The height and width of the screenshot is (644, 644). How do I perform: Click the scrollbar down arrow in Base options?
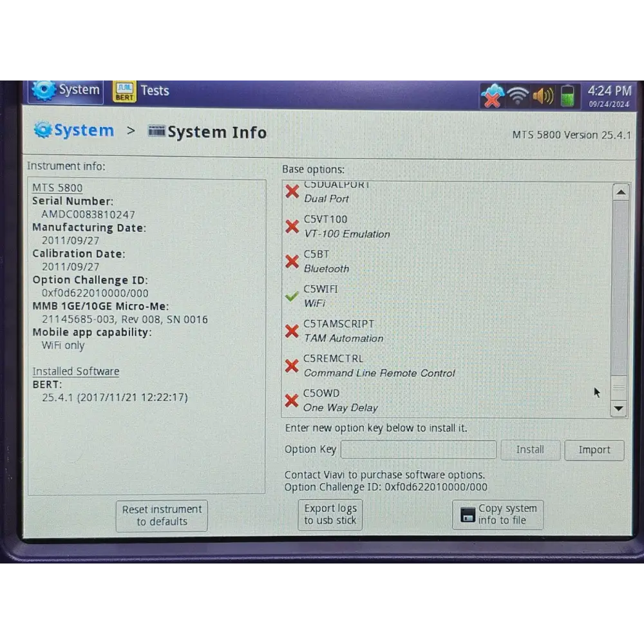click(618, 409)
